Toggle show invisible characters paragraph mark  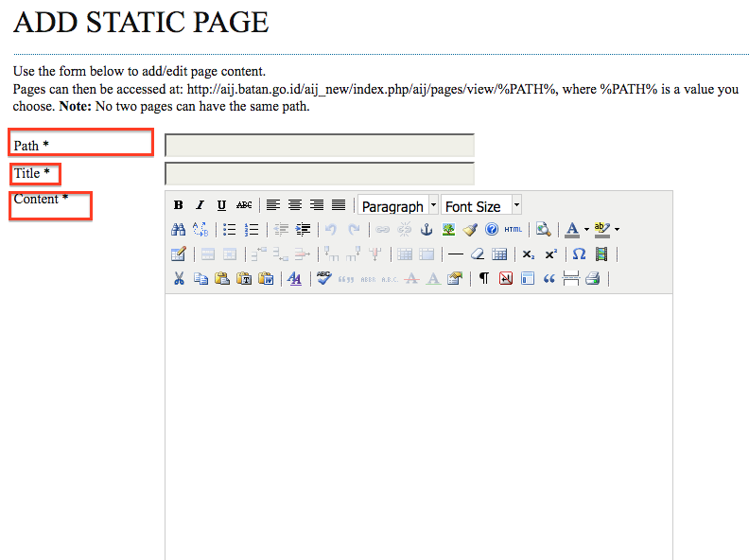[x=483, y=278]
